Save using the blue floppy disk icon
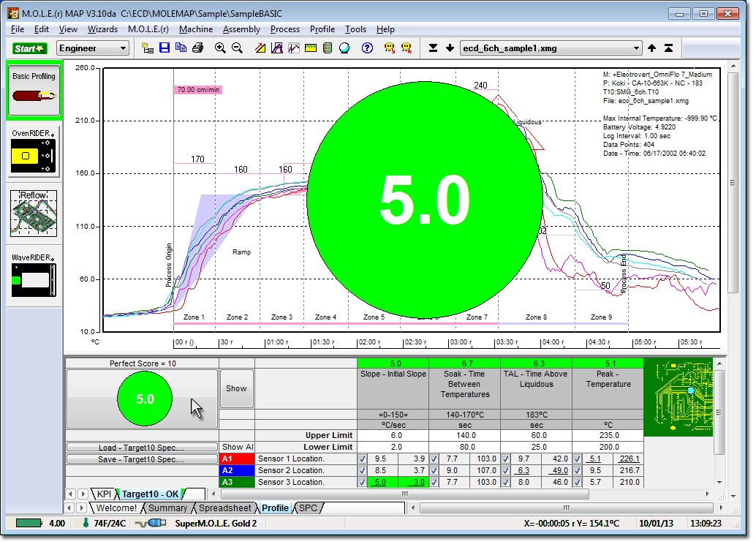 (x=165, y=48)
